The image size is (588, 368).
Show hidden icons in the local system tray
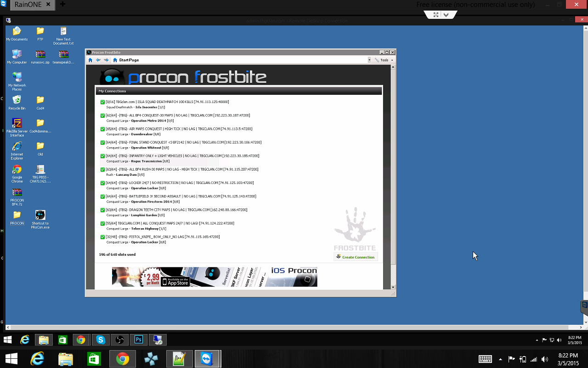click(500, 359)
